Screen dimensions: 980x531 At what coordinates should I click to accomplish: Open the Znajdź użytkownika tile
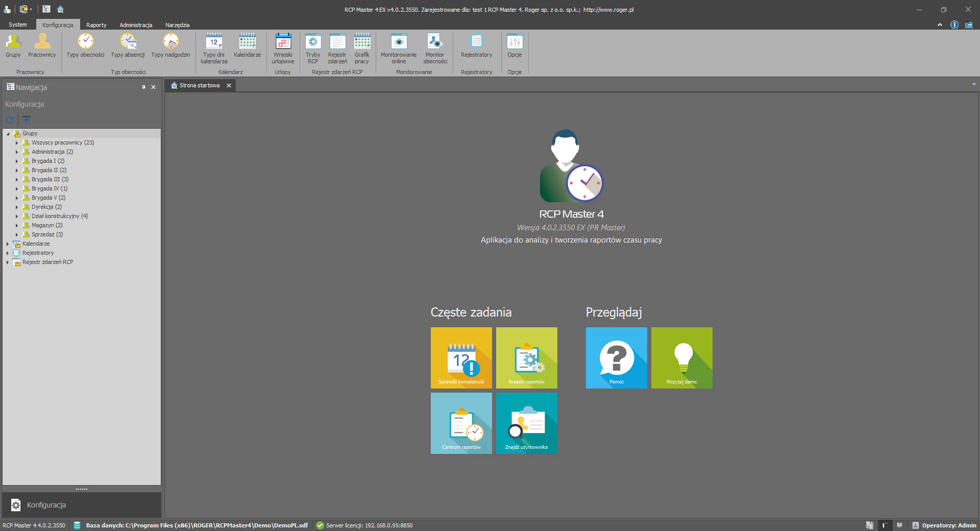[526, 423]
